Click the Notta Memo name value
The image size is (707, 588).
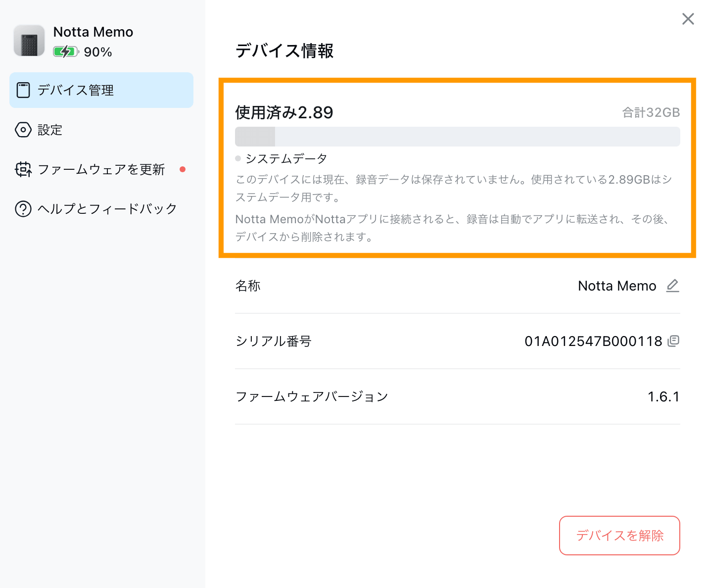pos(617,286)
